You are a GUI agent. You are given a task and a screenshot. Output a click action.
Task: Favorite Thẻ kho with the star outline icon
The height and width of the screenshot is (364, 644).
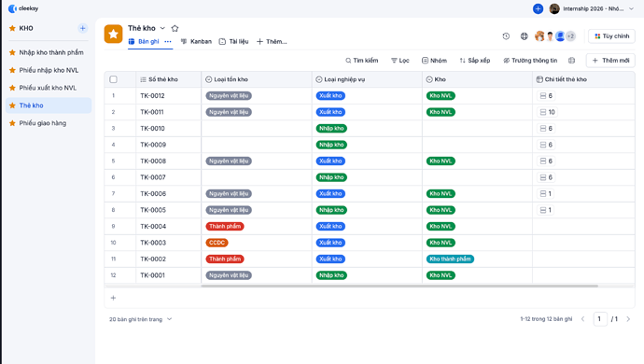coord(175,28)
